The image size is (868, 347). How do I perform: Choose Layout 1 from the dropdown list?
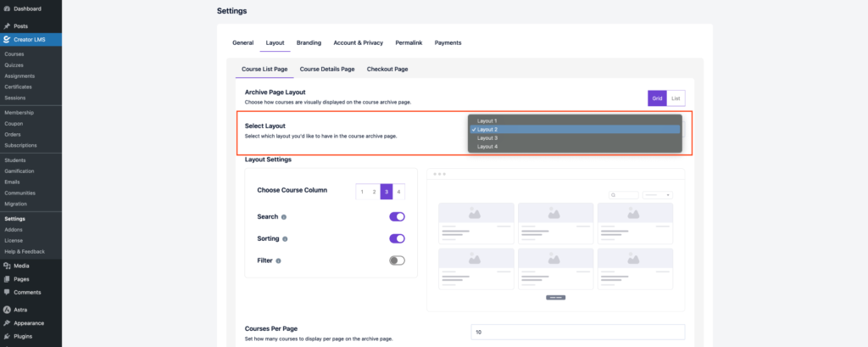[x=489, y=120]
